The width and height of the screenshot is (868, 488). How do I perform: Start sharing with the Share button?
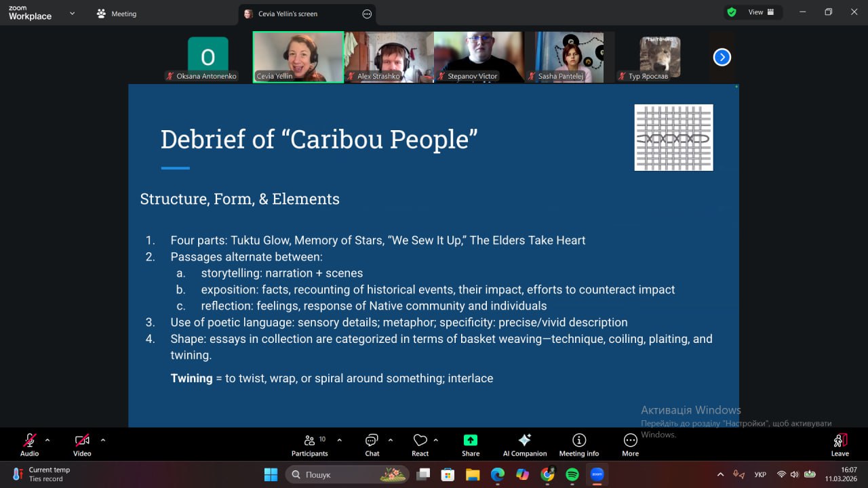pyautogui.click(x=471, y=445)
